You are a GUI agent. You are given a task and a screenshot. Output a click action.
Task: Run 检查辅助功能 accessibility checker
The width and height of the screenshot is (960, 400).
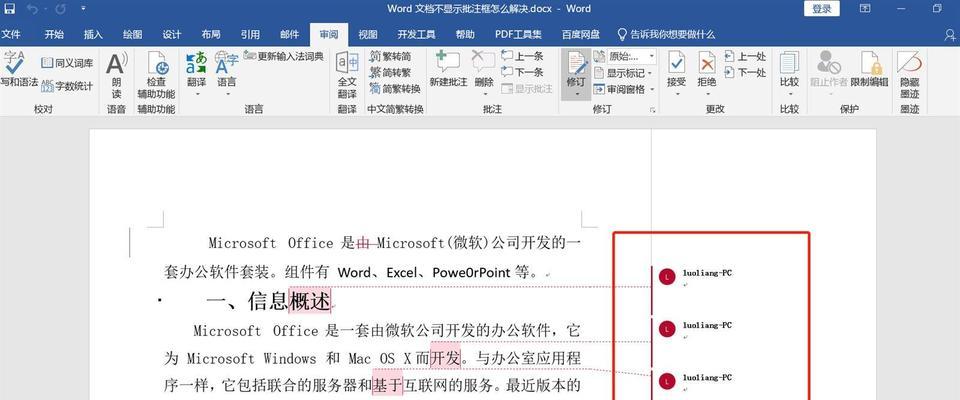point(156,76)
